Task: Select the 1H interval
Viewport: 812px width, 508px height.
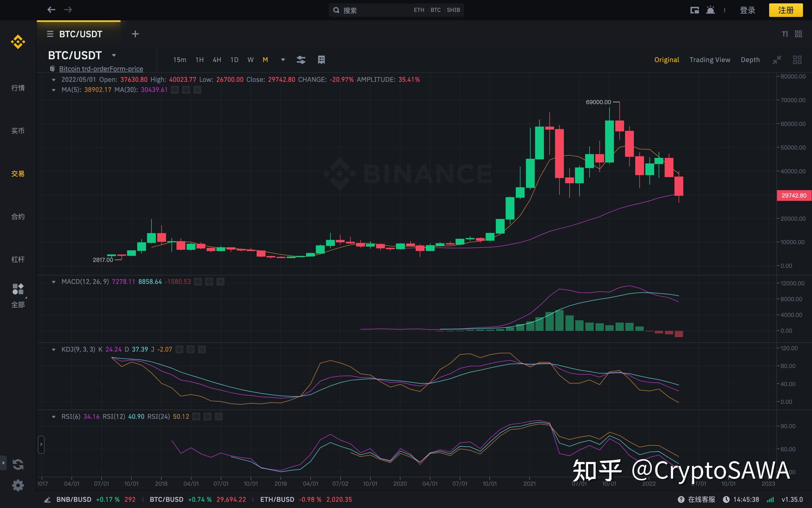Action: 200,60
